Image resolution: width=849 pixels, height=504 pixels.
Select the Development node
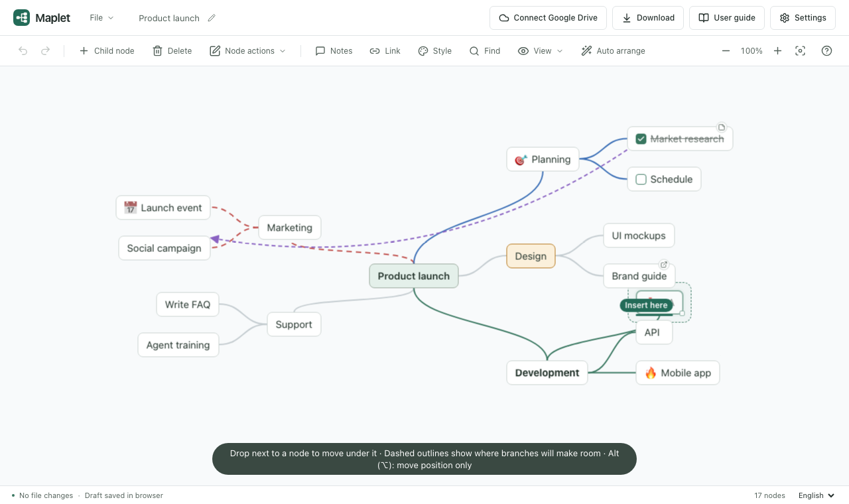547,373
